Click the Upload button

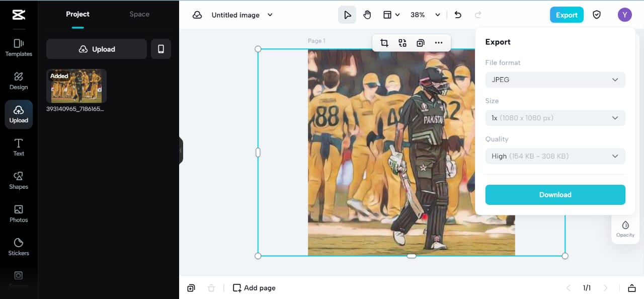click(97, 49)
